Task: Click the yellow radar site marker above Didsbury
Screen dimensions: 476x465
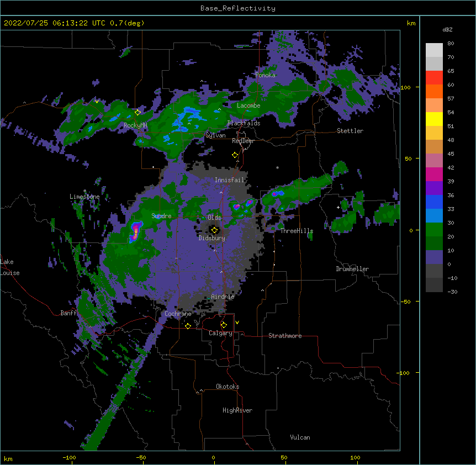Action: 214,230
